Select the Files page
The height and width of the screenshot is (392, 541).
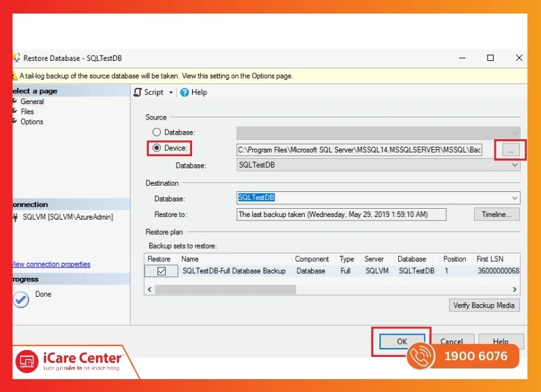click(27, 112)
